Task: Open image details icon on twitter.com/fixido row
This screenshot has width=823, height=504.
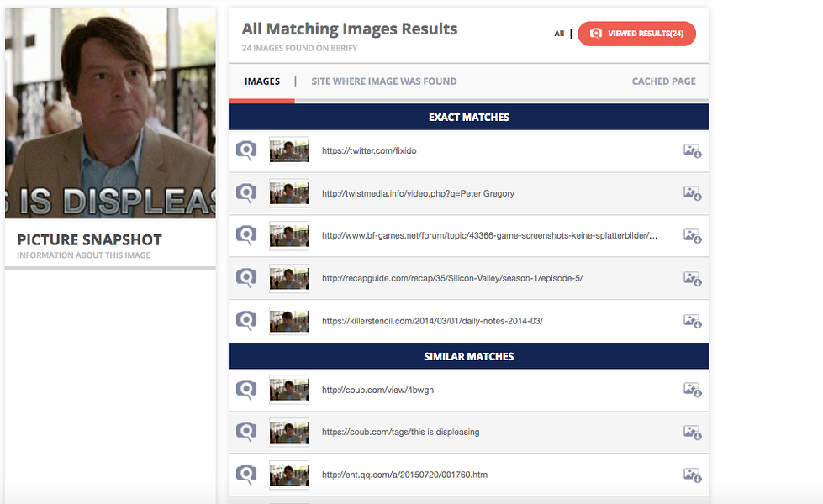Action: (x=691, y=151)
